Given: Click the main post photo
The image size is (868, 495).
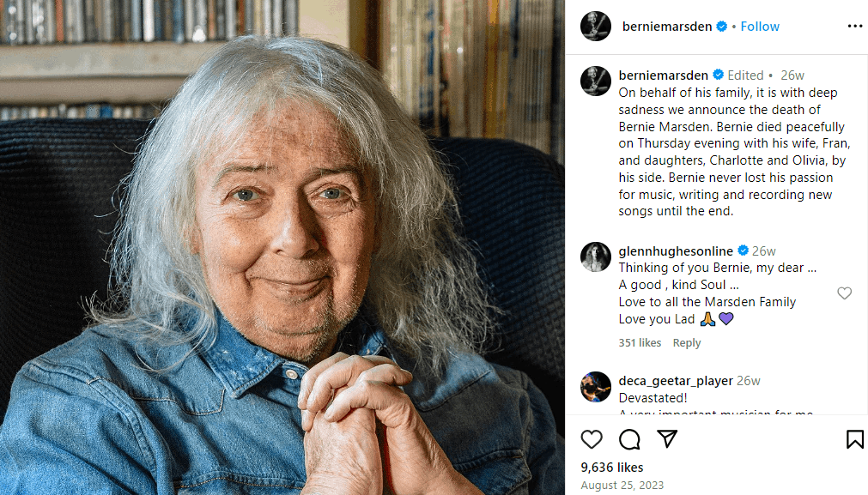Looking at the screenshot, I should tap(282, 247).
